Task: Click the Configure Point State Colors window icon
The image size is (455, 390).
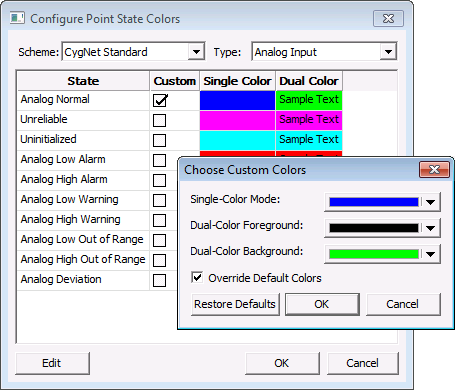Action: pos(17,18)
